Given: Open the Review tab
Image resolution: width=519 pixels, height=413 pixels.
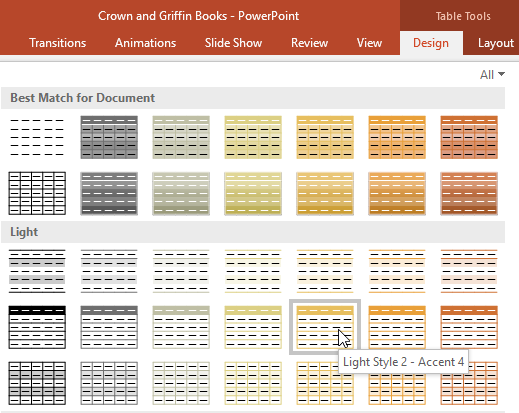Looking at the screenshot, I should [x=309, y=43].
